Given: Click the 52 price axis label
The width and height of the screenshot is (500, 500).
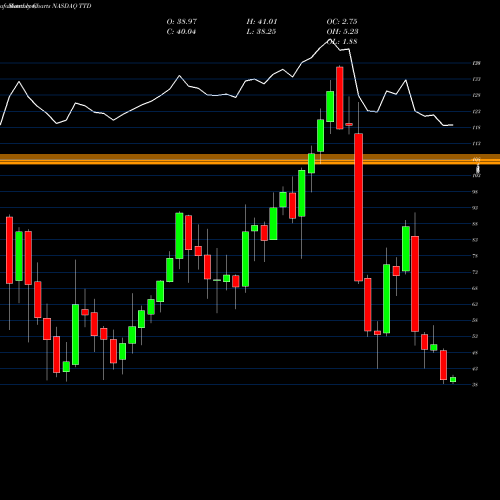Looking at the screenshot, I should click(x=476, y=336).
